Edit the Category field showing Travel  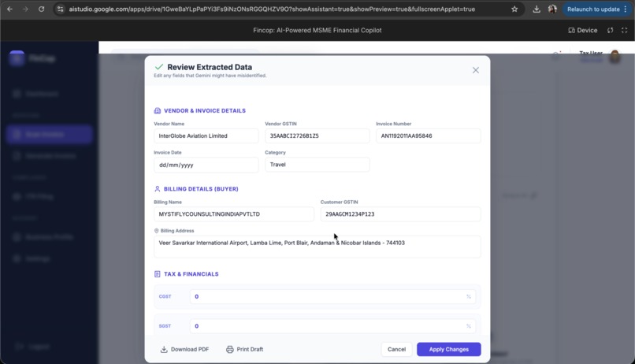317,165
